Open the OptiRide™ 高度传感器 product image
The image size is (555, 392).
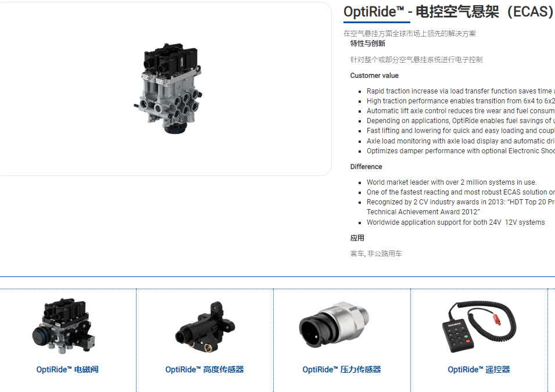[x=205, y=327]
